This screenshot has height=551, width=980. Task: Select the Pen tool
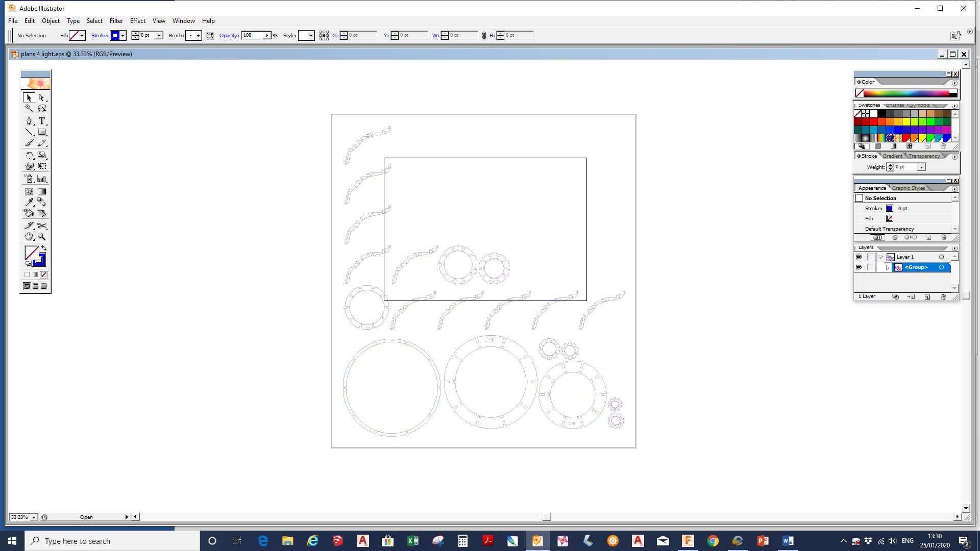pos(29,121)
